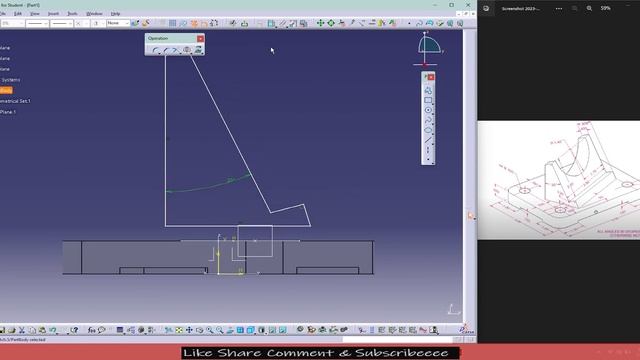
Task: Click the Copy icon in bottom toolbar
Action: [x=32, y=330]
